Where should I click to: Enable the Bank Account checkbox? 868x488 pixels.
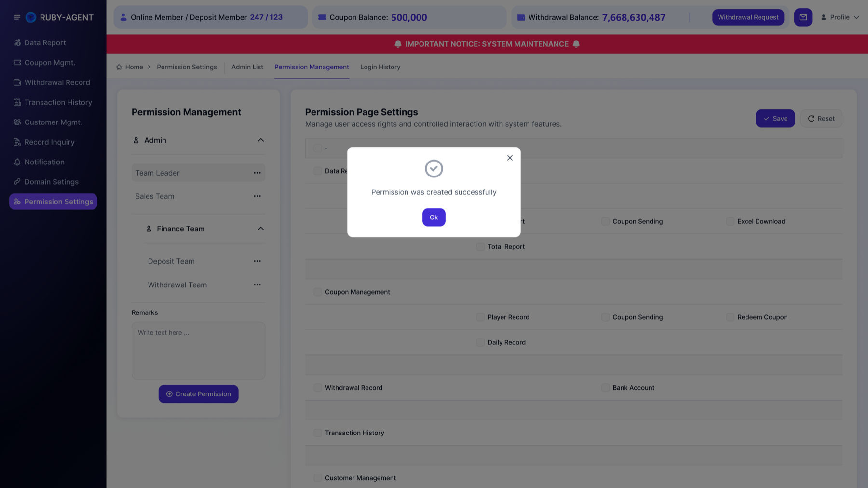pos(605,388)
